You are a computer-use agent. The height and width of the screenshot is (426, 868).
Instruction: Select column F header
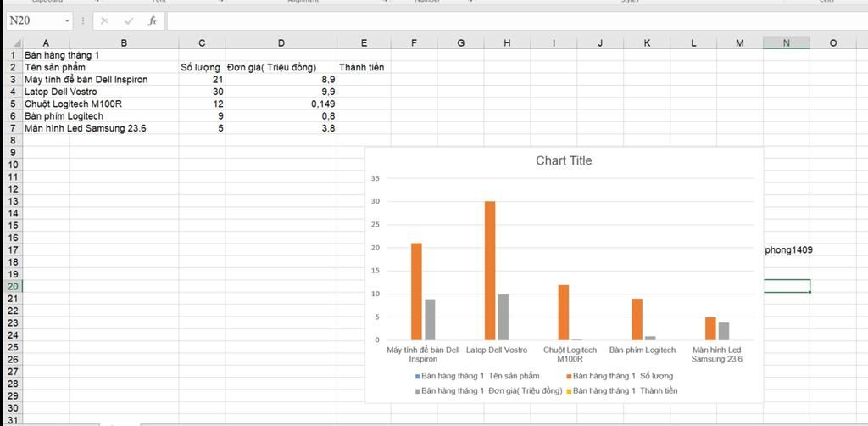point(414,43)
